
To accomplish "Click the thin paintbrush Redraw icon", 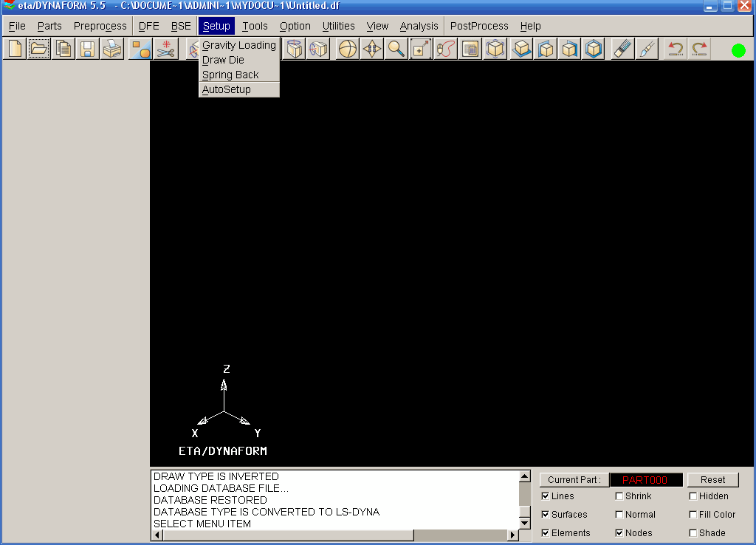I will [x=647, y=49].
